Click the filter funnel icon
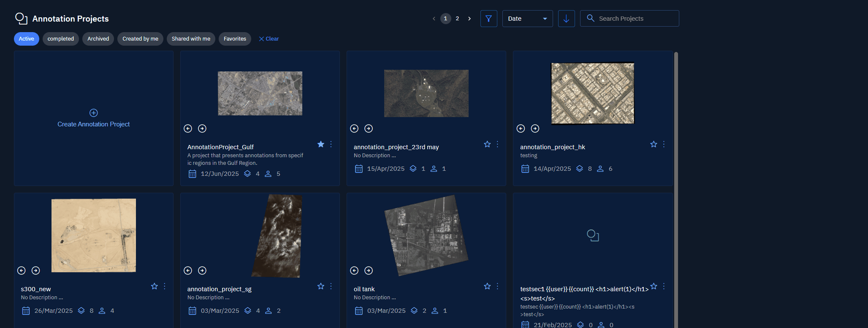Screen dimensions: 868x328 click(x=488, y=19)
